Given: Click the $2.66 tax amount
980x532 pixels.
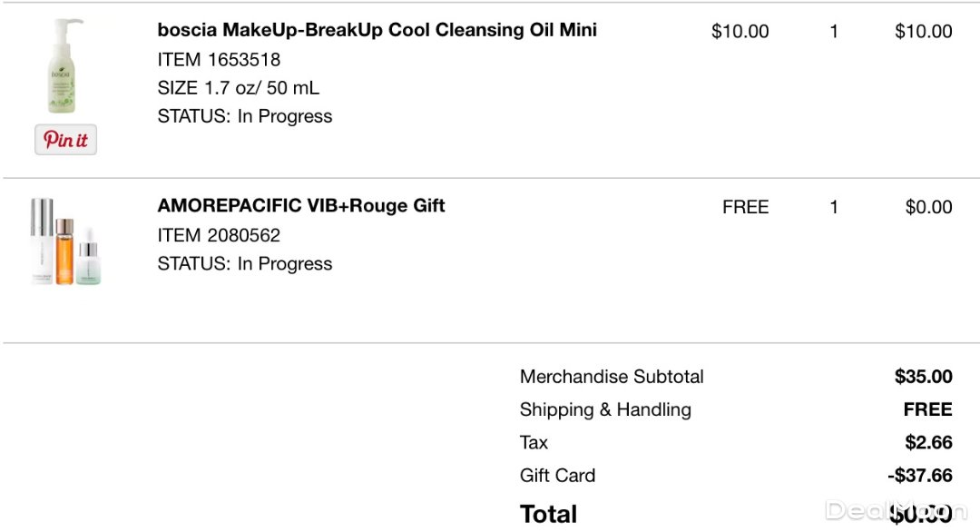Looking at the screenshot, I should pos(928,443).
